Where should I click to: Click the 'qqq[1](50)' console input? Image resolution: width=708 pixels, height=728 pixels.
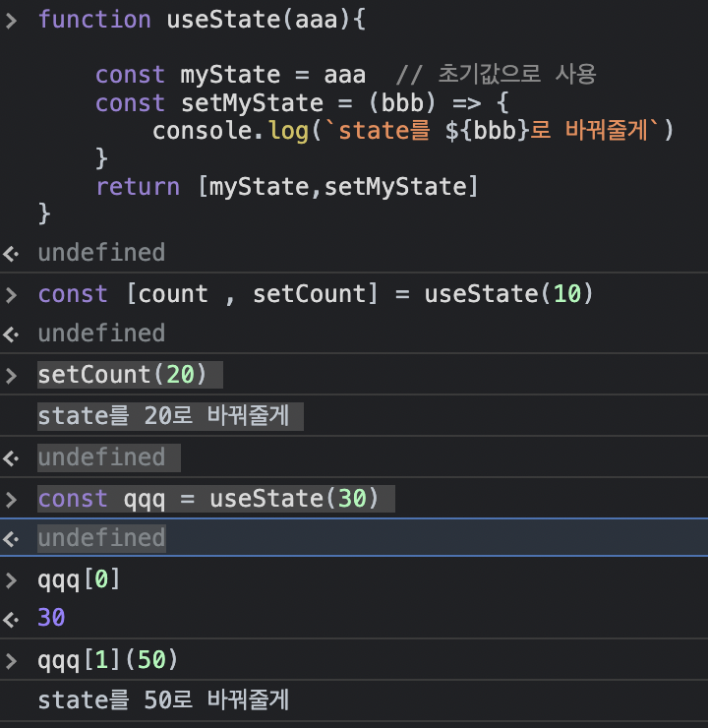(x=107, y=660)
